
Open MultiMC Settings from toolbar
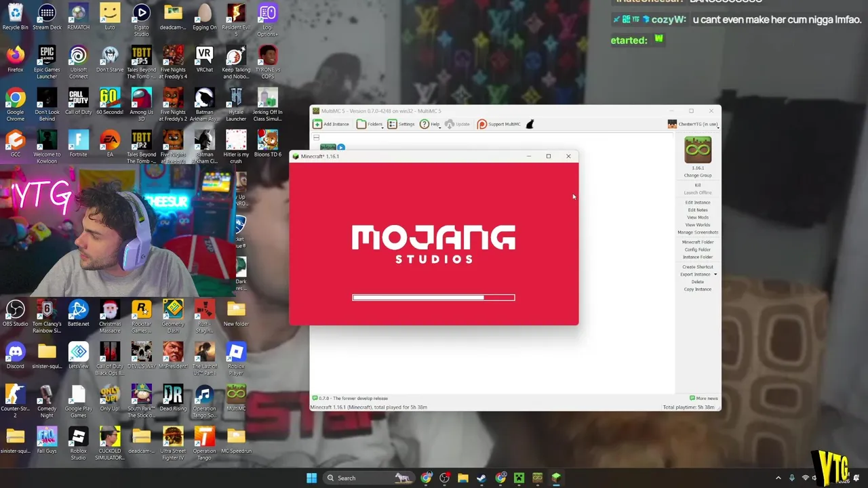pos(401,124)
